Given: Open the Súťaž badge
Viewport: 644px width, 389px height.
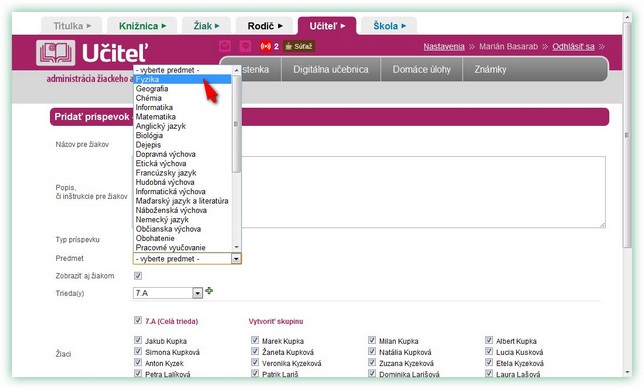Looking at the screenshot, I should (299, 46).
